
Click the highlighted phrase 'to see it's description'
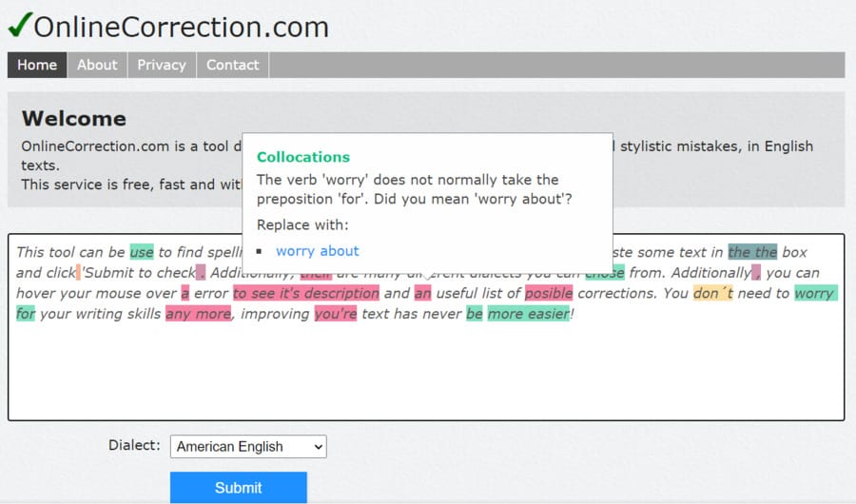305,293
